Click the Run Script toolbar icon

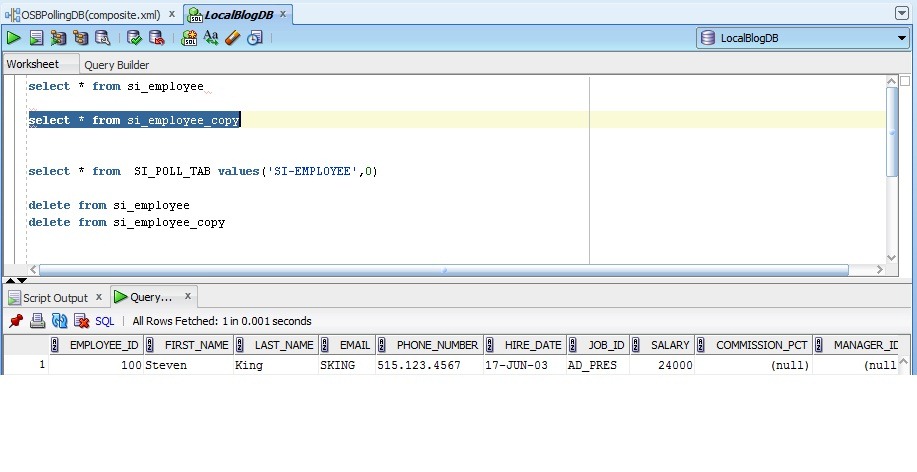36,38
